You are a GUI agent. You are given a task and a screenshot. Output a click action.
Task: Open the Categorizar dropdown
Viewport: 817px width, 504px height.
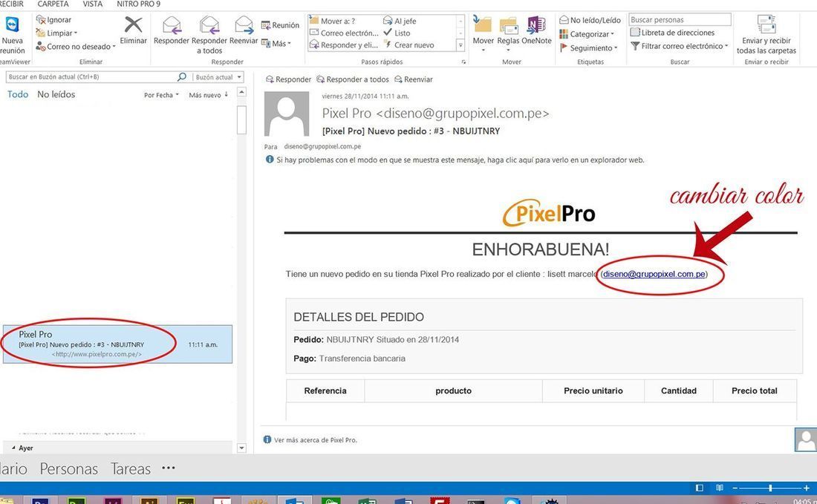587,34
